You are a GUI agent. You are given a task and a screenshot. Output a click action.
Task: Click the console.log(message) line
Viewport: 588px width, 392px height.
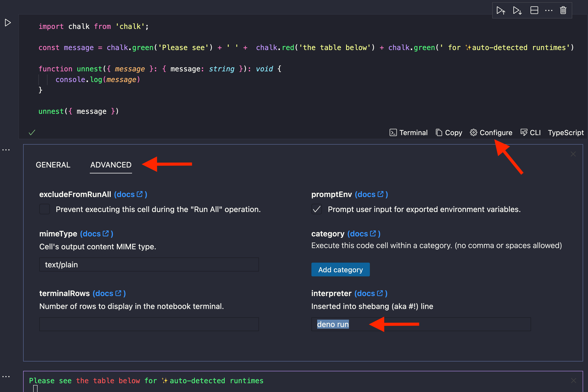[x=98, y=80]
